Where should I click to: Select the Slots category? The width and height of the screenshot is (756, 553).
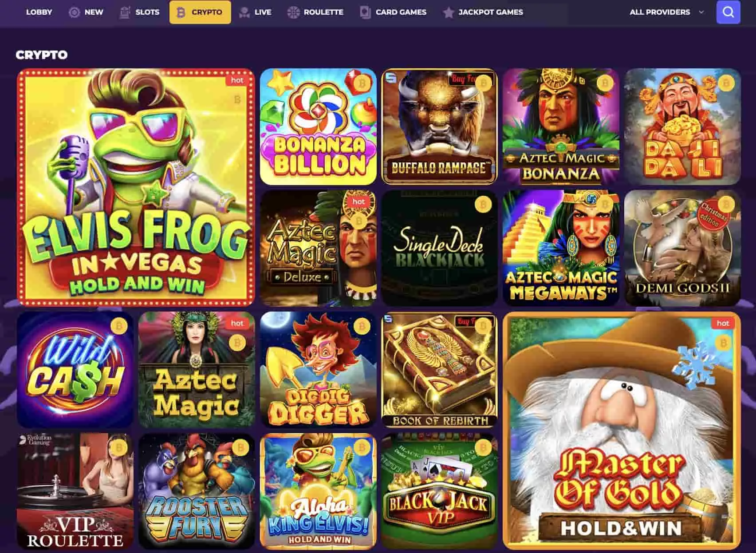click(139, 12)
